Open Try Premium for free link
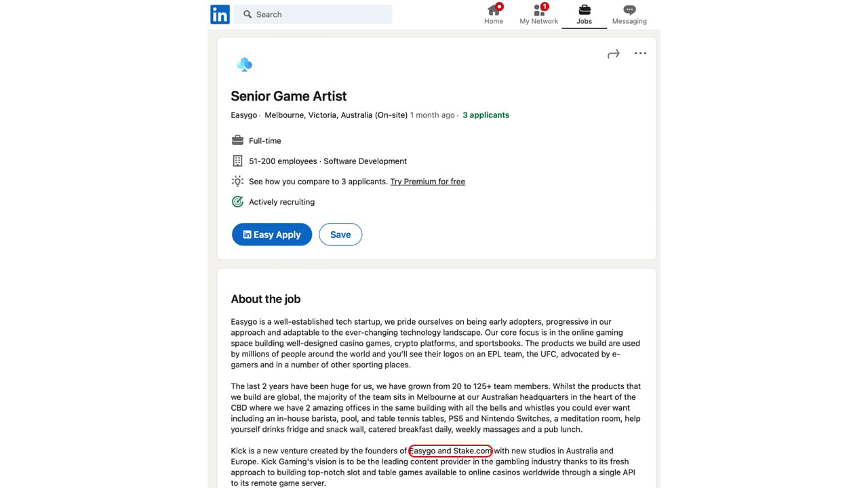The width and height of the screenshot is (868, 488). 428,182
